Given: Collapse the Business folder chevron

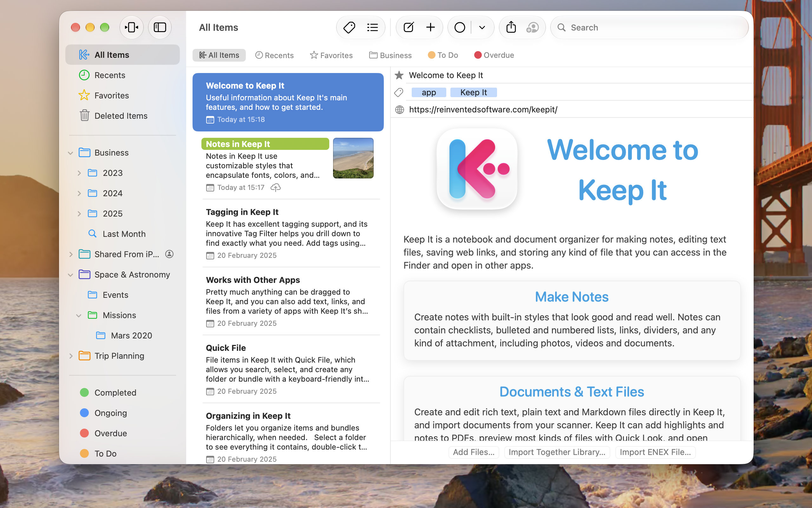Looking at the screenshot, I should tap(70, 153).
